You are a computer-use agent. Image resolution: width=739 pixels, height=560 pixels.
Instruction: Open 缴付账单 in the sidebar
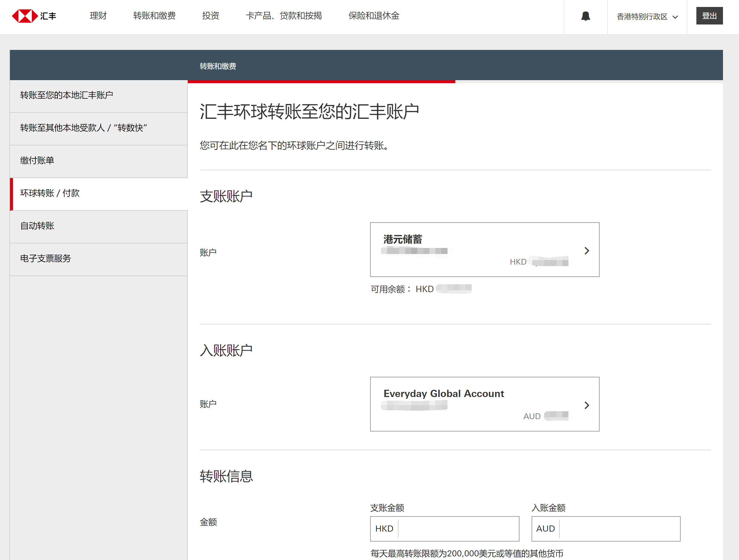coord(37,160)
